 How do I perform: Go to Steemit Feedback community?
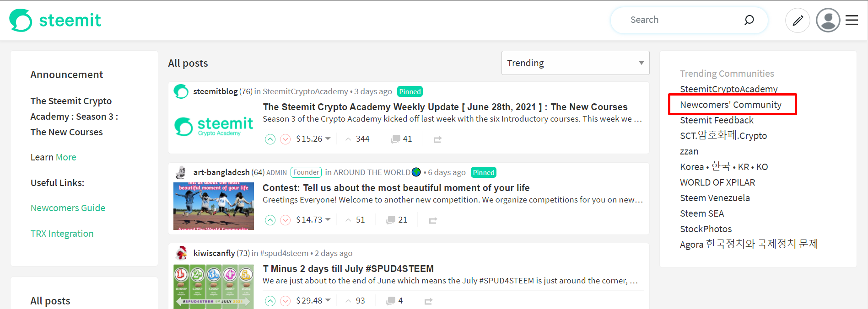click(x=717, y=120)
